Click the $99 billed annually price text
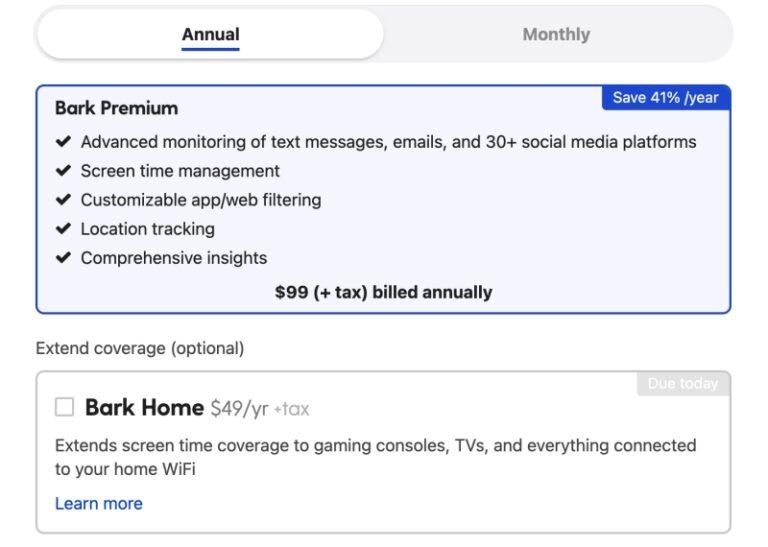 [x=383, y=293]
